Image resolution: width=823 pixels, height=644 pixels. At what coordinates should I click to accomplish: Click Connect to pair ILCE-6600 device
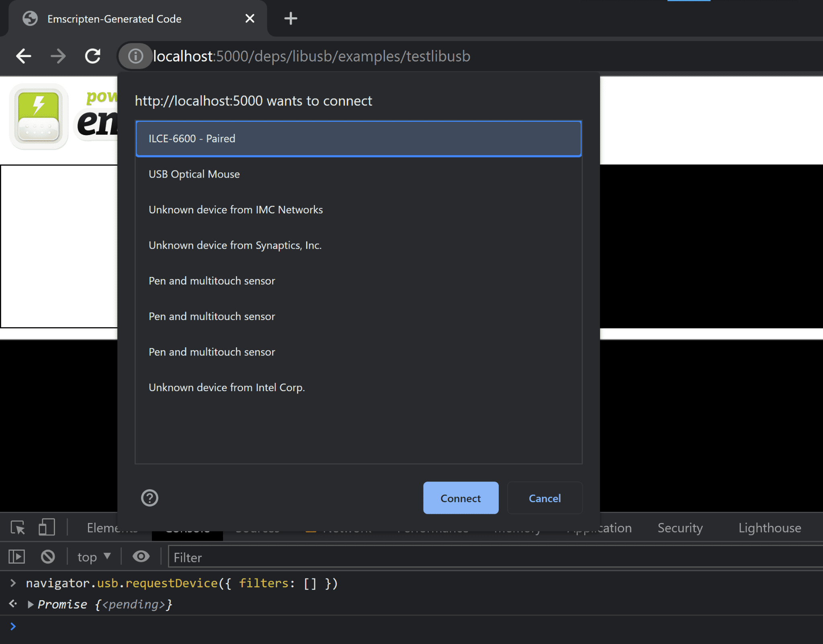tap(460, 498)
